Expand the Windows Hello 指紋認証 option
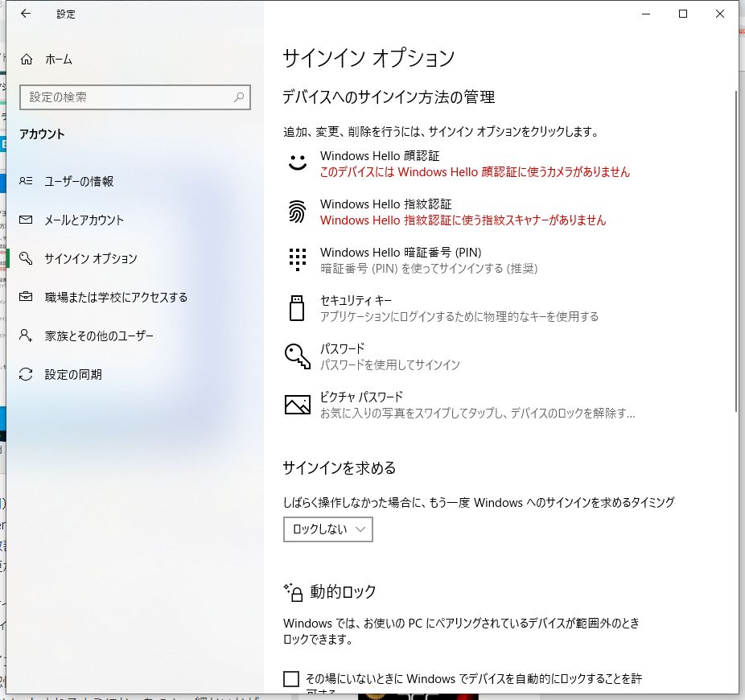Viewport: 745px width, 700px height. click(459, 212)
